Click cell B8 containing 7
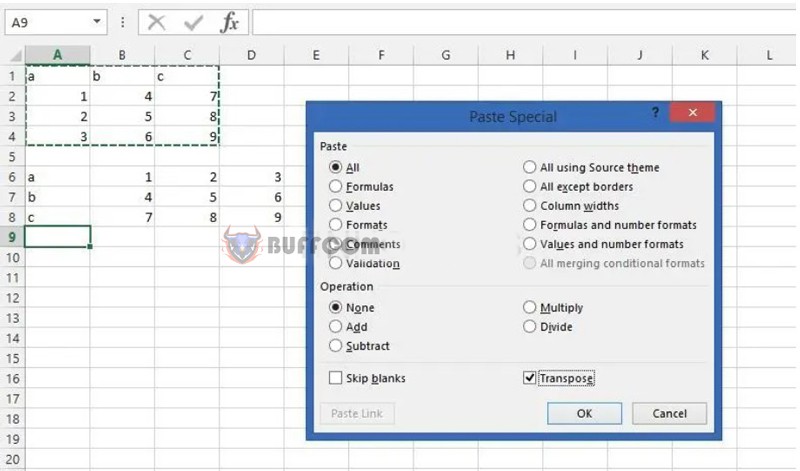Image resolution: width=800 pixels, height=471 pixels. [122, 217]
